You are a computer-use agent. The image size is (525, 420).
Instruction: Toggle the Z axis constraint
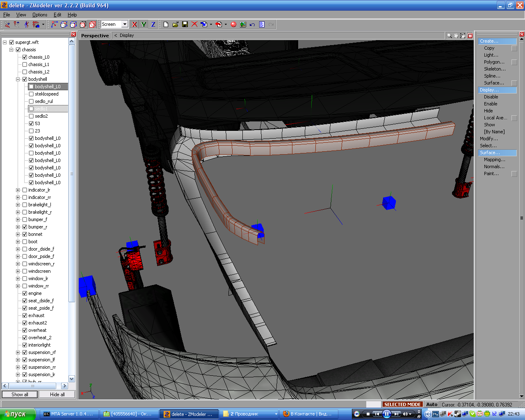click(153, 25)
